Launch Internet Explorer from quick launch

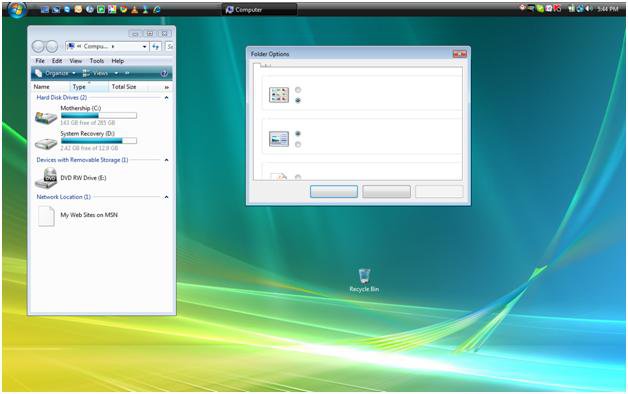pos(157,10)
